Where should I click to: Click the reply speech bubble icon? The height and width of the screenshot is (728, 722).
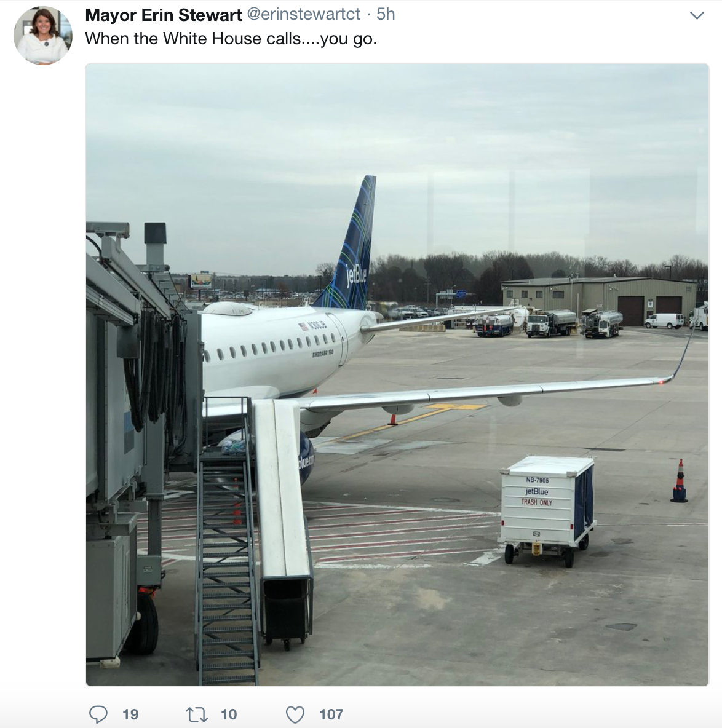pos(98,714)
